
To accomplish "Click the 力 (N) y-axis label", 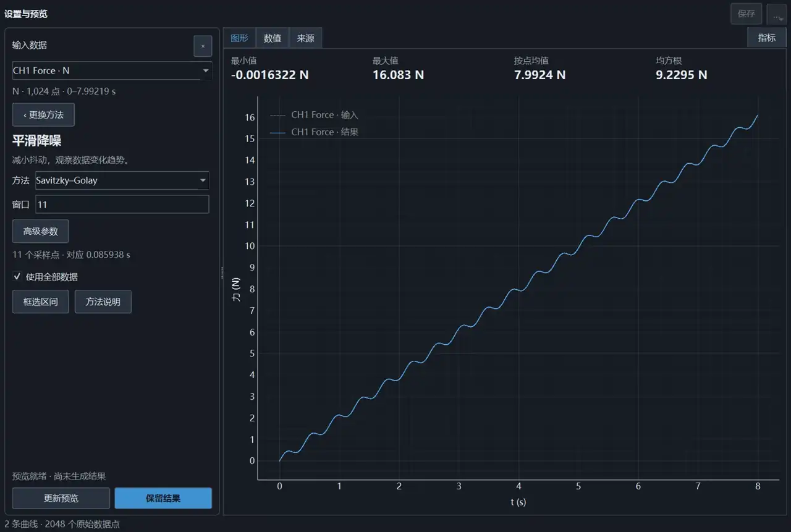I will [x=237, y=289].
